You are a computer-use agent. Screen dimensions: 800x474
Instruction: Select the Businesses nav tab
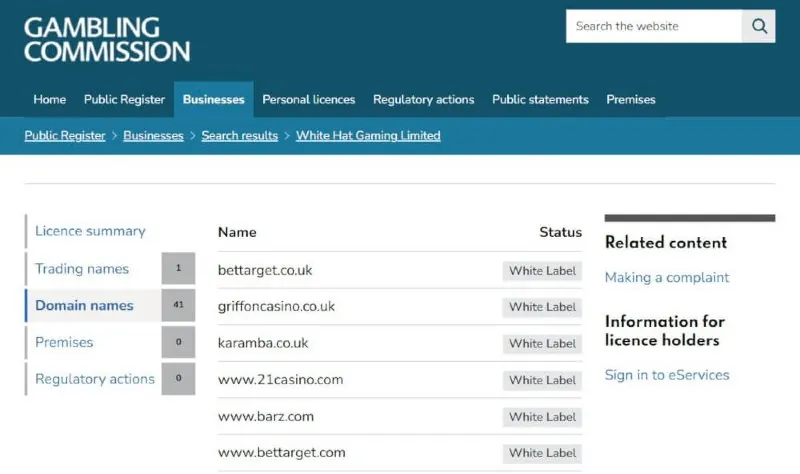pyautogui.click(x=213, y=99)
